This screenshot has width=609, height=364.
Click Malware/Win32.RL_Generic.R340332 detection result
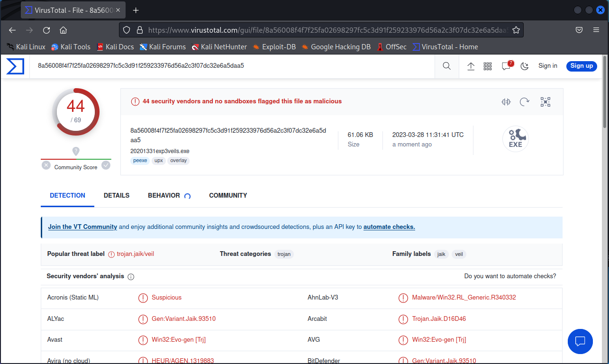click(464, 298)
